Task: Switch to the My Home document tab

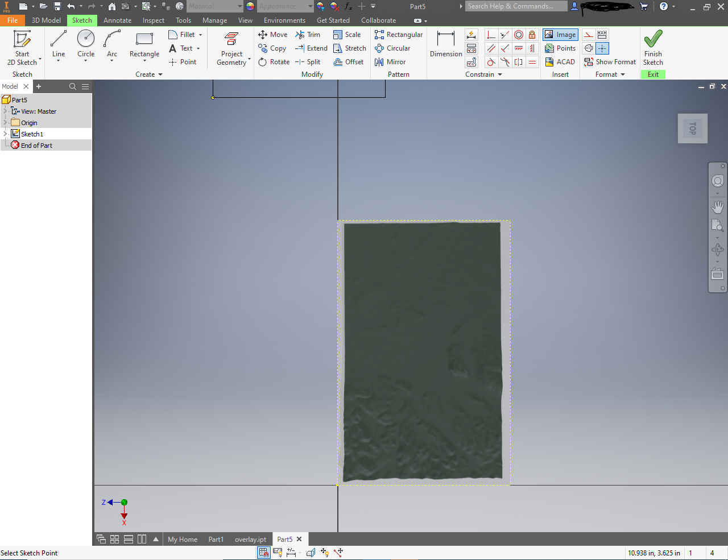Action: click(183, 540)
